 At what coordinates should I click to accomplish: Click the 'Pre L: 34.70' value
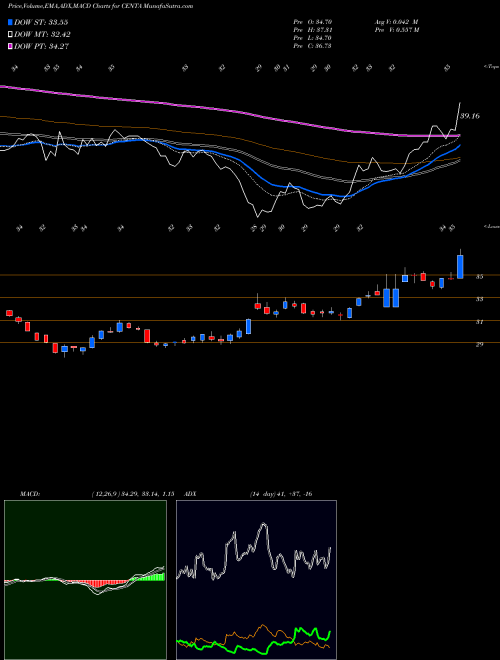312,38
